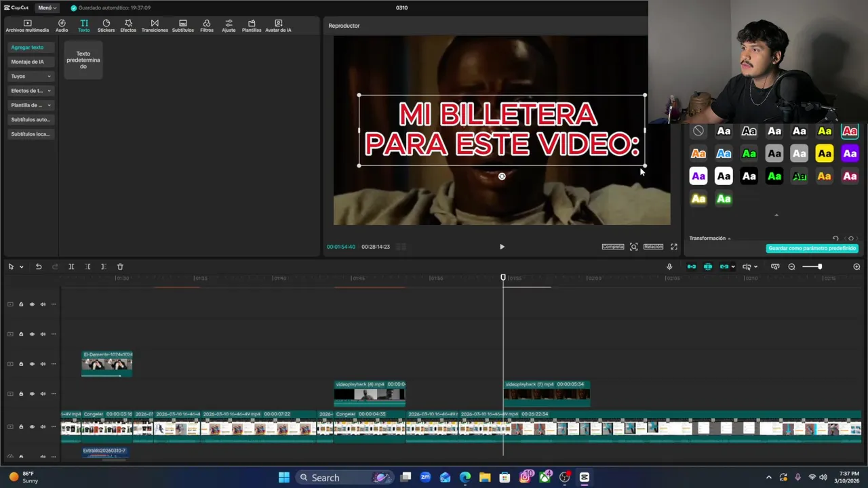
Task: Open the timeline preview-axis icon beside zoom-out
Action: (775, 266)
